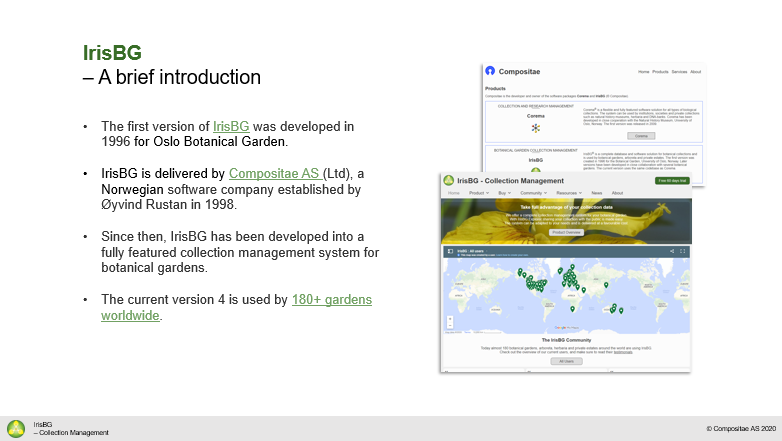Expand the Community dropdown menu

click(533, 193)
